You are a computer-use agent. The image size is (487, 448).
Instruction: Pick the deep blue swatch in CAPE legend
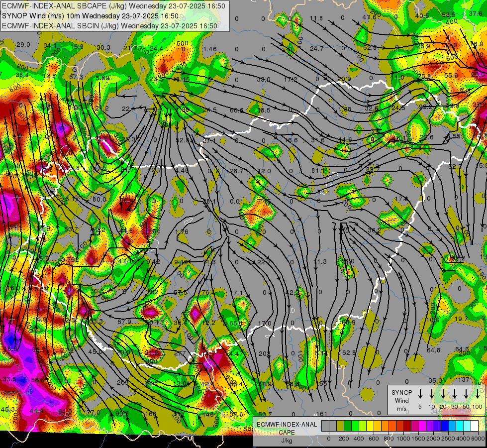click(x=445, y=426)
